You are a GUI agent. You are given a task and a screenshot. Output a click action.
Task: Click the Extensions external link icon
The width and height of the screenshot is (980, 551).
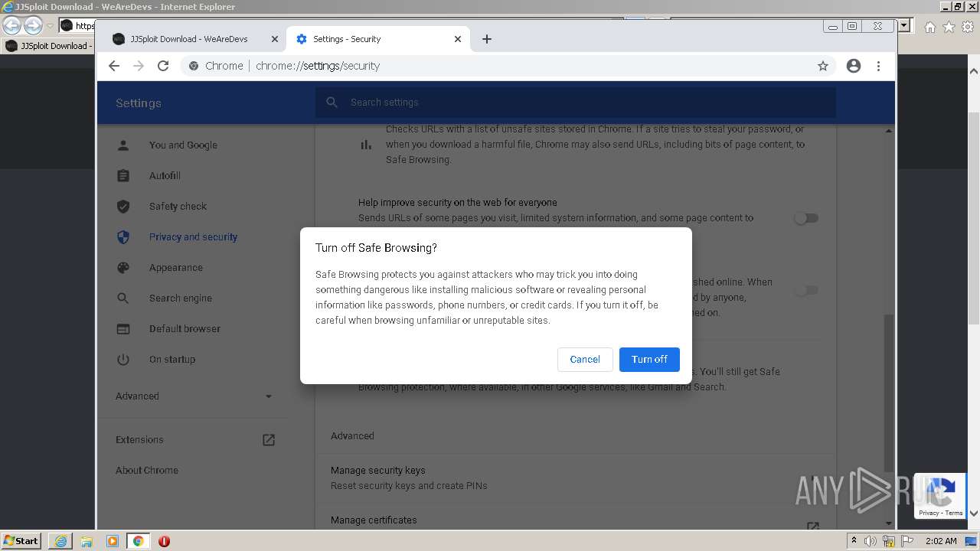pyautogui.click(x=269, y=440)
